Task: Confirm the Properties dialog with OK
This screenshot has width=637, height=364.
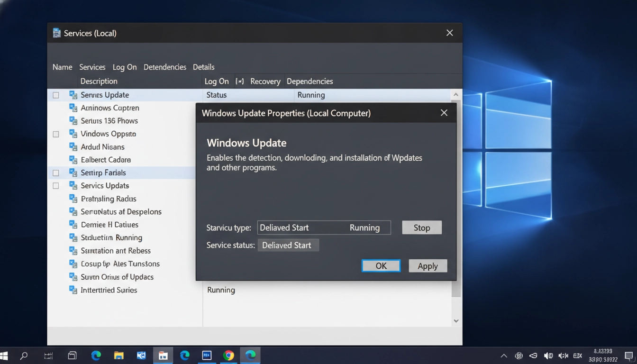Action: tap(381, 266)
